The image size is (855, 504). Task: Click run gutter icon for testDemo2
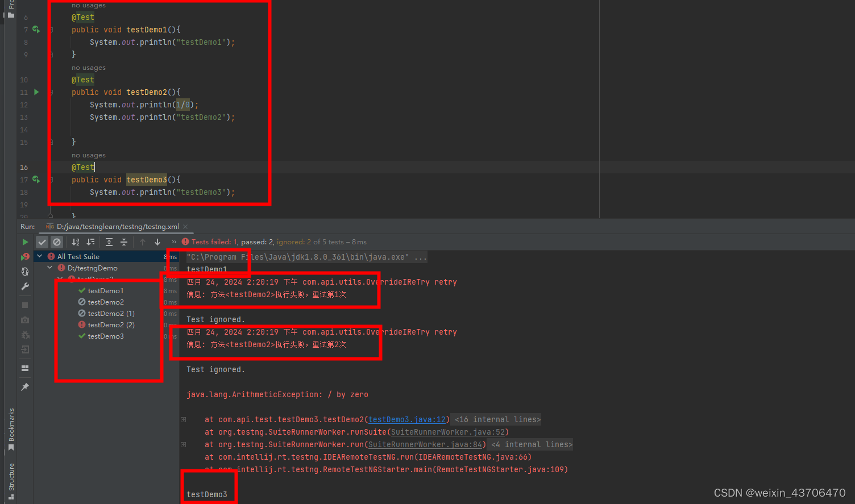point(36,91)
